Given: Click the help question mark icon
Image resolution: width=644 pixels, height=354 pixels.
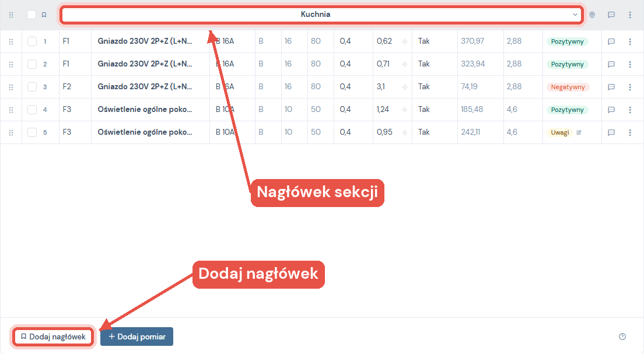Looking at the screenshot, I should coord(622,337).
